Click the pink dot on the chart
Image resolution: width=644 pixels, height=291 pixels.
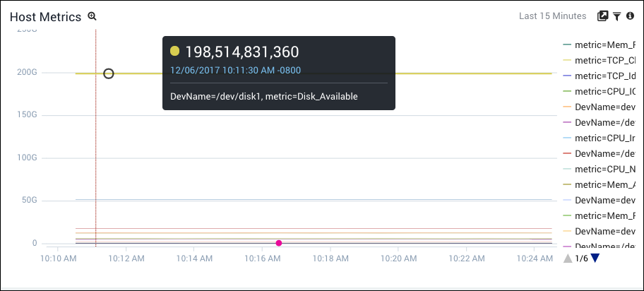(279, 243)
